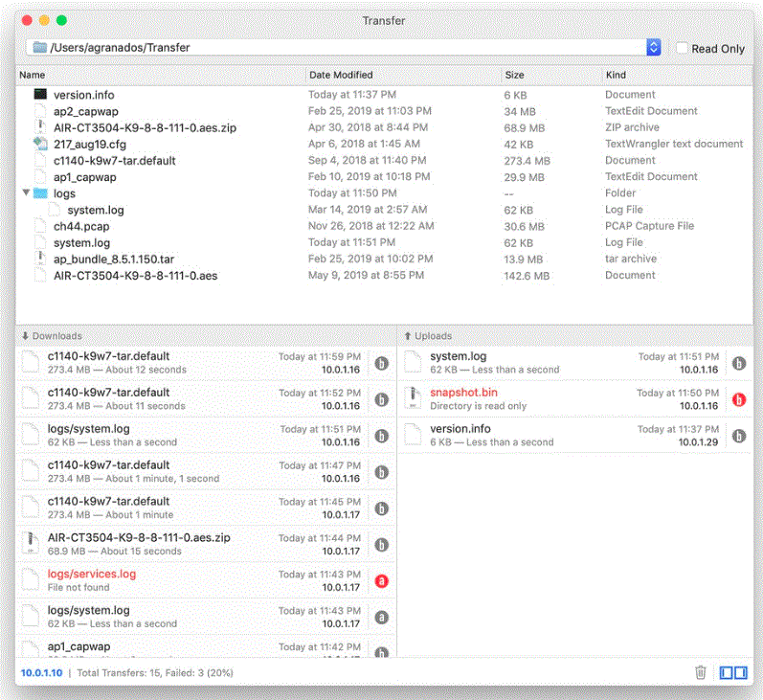Screen dimensions: 763x700
Task: Select system.log inside the logs folder
Action: pyautogui.click(x=96, y=211)
